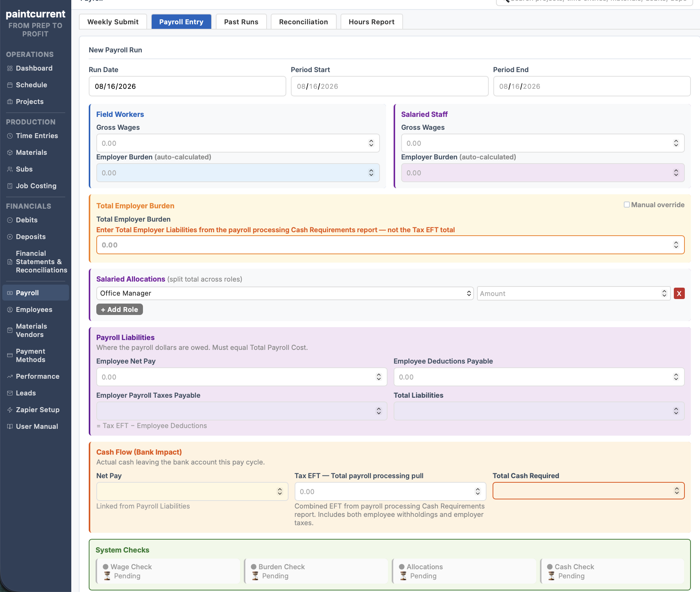The width and height of the screenshot is (700, 592).
Task: Click the Subs people icon
Action: (10, 169)
